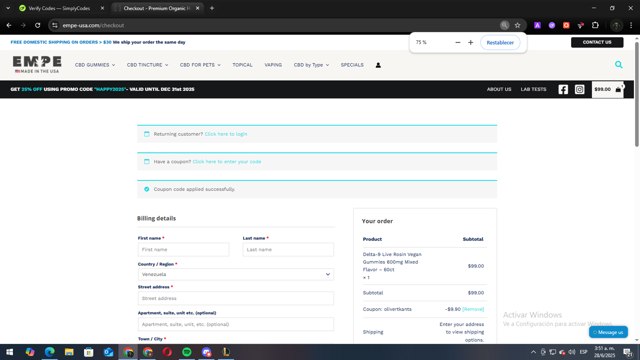Open the $99.00 cart button
The height and width of the screenshot is (360, 640).
click(608, 89)
